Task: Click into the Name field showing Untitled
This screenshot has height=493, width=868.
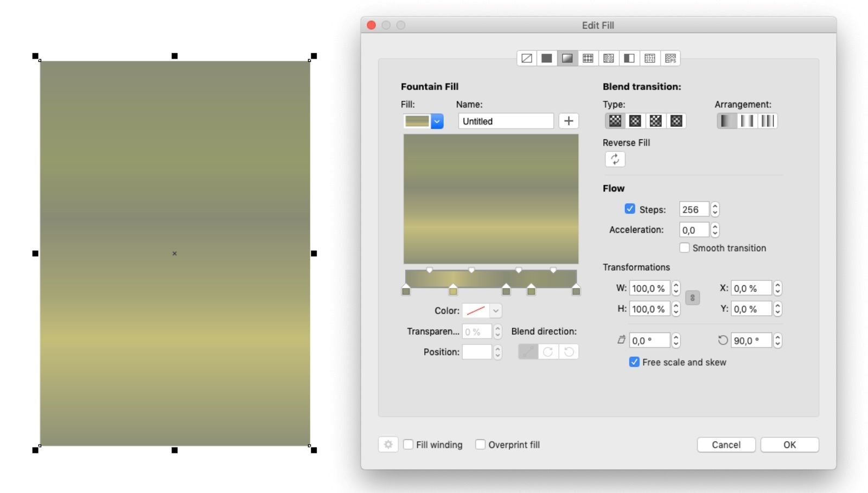Action: pos(506,121)
